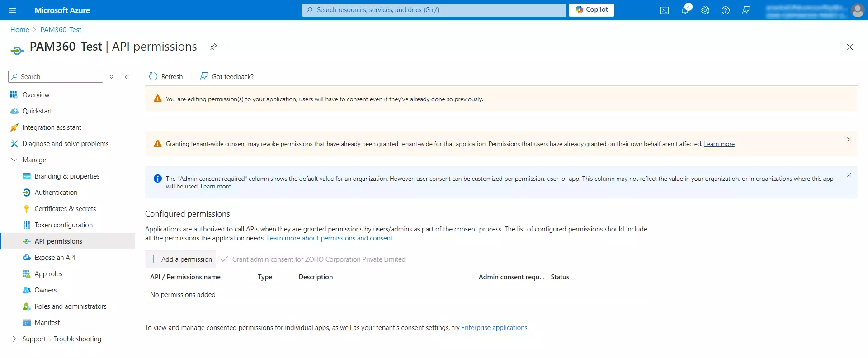Click the Admin consent requ... column header
Viewport: 868px width, 358px height.
[512, 277]
